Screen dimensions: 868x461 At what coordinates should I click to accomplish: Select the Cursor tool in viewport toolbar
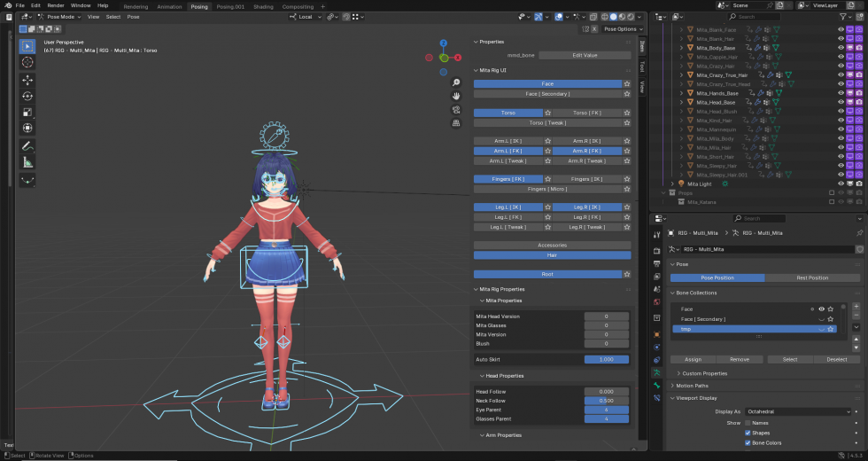click(x=27, y=63)
